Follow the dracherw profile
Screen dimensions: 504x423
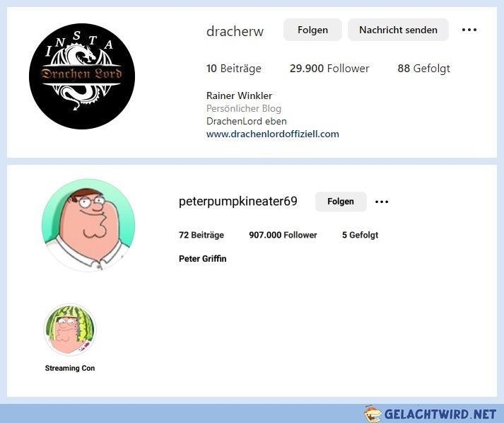(x=312, y=30)
